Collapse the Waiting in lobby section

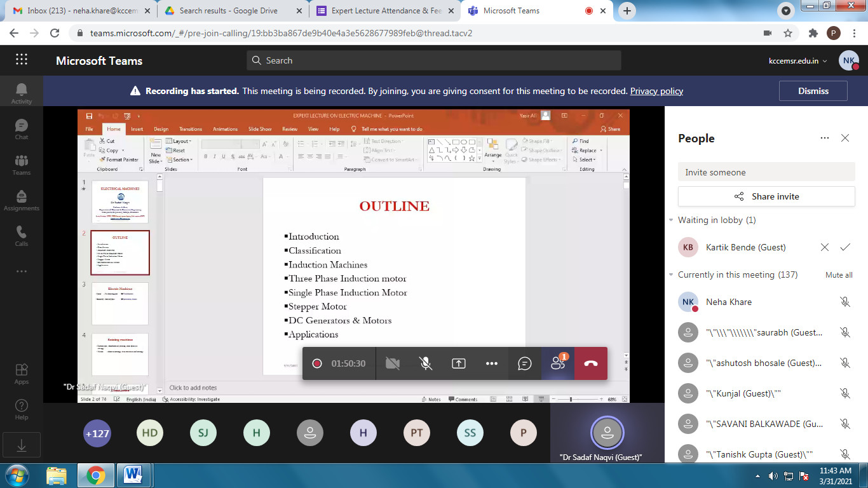[672, 220]
